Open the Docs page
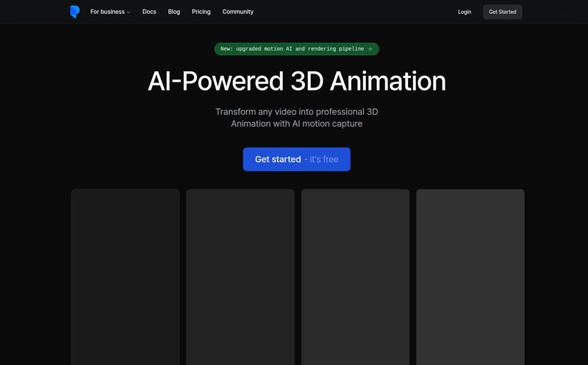588x365 pixels. click(x=149, y=12)
